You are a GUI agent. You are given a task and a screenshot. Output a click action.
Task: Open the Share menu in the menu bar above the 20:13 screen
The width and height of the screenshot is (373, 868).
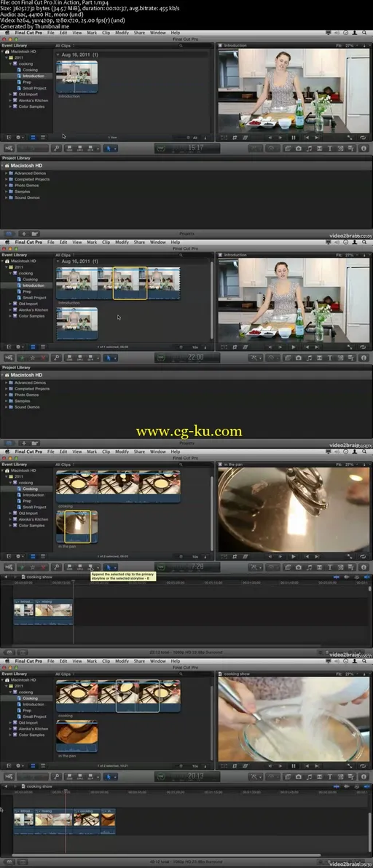click(x=139, y=660)
